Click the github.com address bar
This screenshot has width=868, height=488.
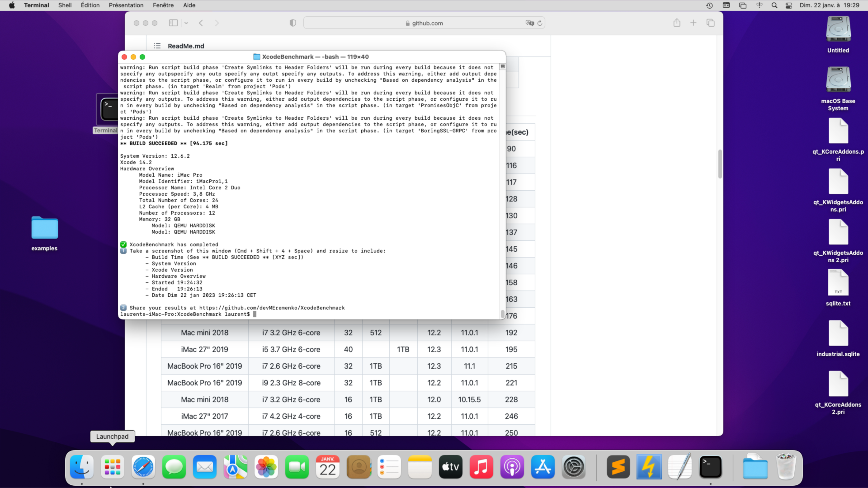pyautogui.click(x=424, y=23)
